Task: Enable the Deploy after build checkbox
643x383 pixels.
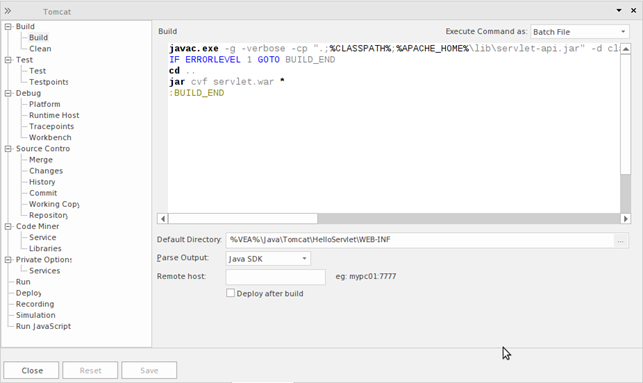Action: (x=230, y=293)
